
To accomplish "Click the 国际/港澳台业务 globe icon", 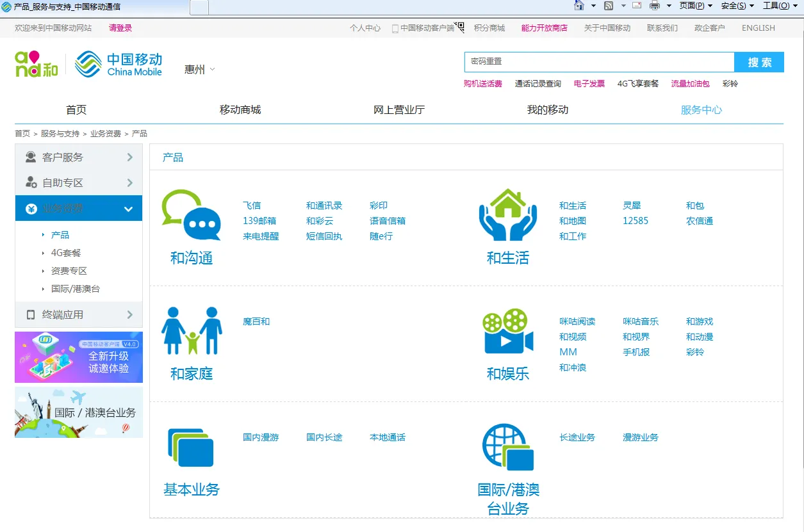I will 507,447.
